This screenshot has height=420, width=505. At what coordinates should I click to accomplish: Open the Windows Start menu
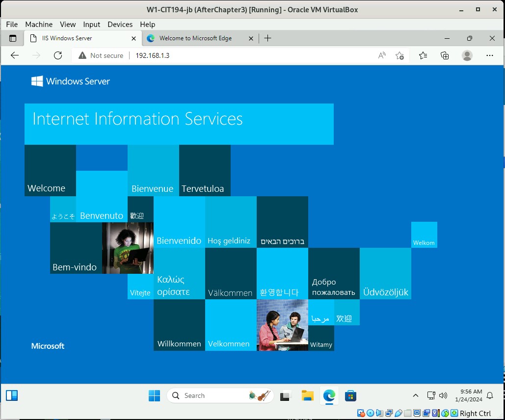[154, 395]
